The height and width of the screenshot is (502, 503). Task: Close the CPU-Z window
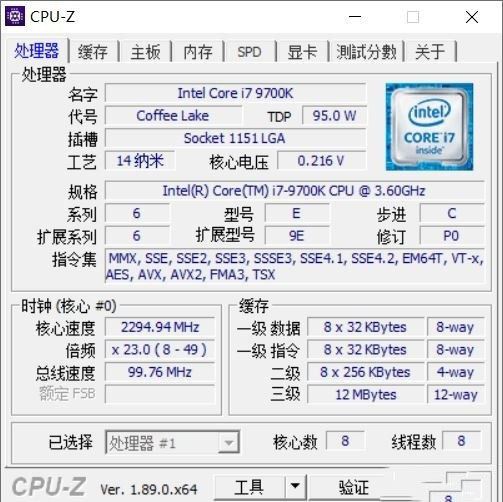pyautogui.click(x=472, y=17)
